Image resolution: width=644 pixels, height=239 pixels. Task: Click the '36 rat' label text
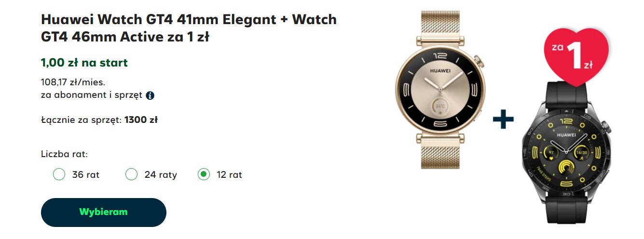coord(86,175)
